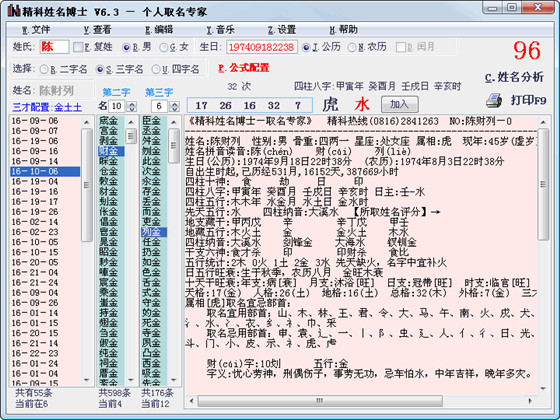The image size is (560, 420).
Task: Choose 农历 calendar option
Action: (367, 47)
